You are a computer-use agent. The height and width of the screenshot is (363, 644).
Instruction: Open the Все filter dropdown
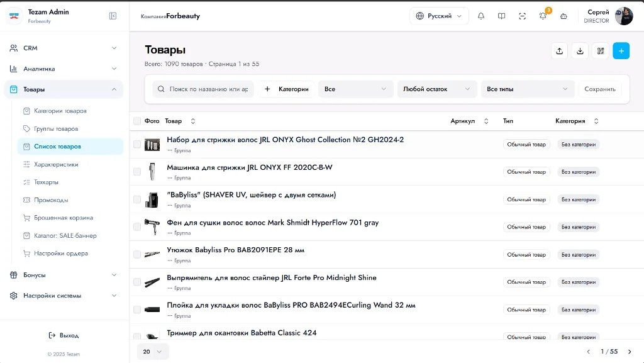tap(356, 89)
